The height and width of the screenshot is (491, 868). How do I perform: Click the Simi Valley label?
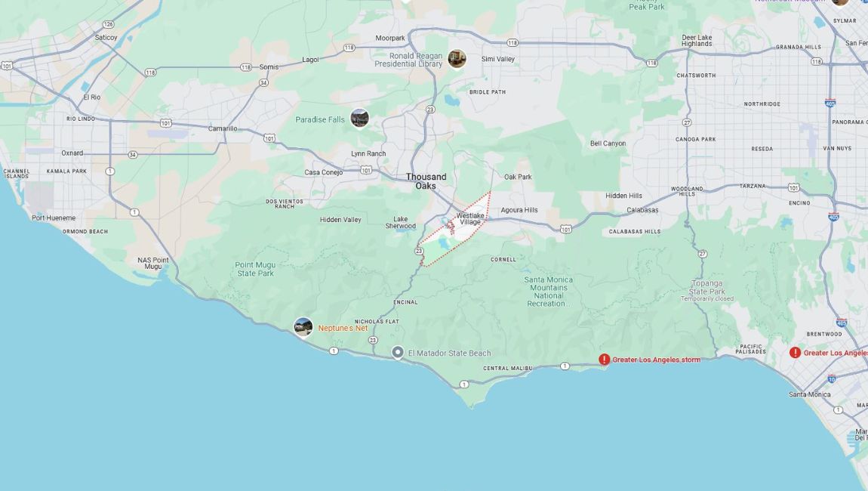[497, 59]
